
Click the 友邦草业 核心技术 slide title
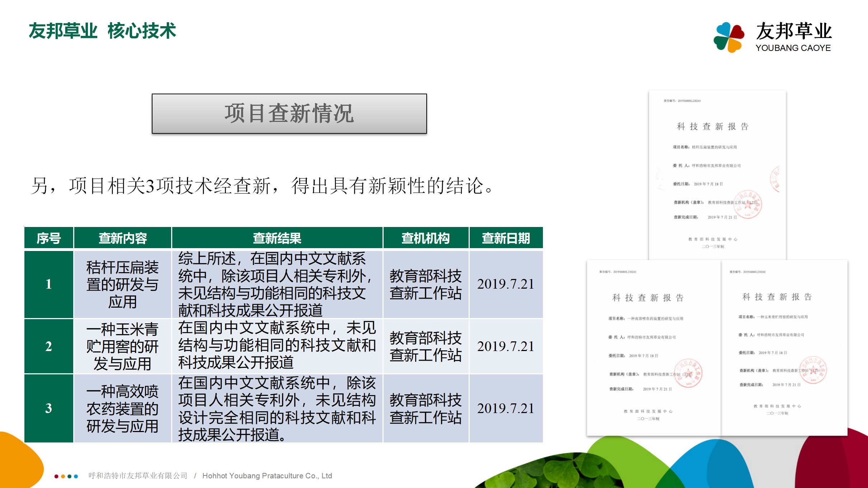click(x=102, y=31)
